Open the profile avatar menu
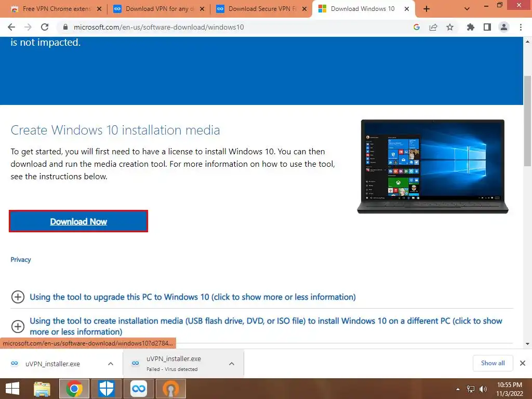Screen dimensions: 532x399 tap(504, 27)
